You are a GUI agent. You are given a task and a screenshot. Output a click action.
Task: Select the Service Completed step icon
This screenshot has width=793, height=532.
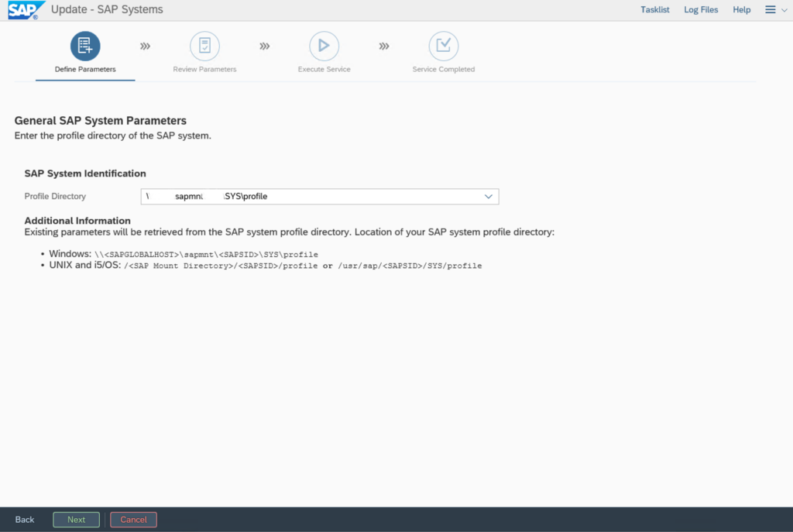click(444, 46)
